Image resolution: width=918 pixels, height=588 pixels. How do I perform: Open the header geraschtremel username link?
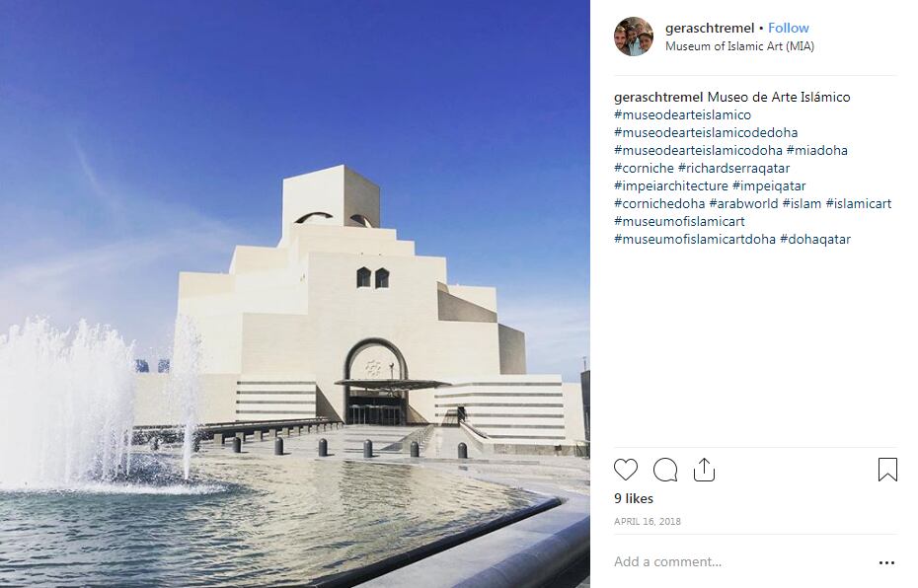point(710,28)
